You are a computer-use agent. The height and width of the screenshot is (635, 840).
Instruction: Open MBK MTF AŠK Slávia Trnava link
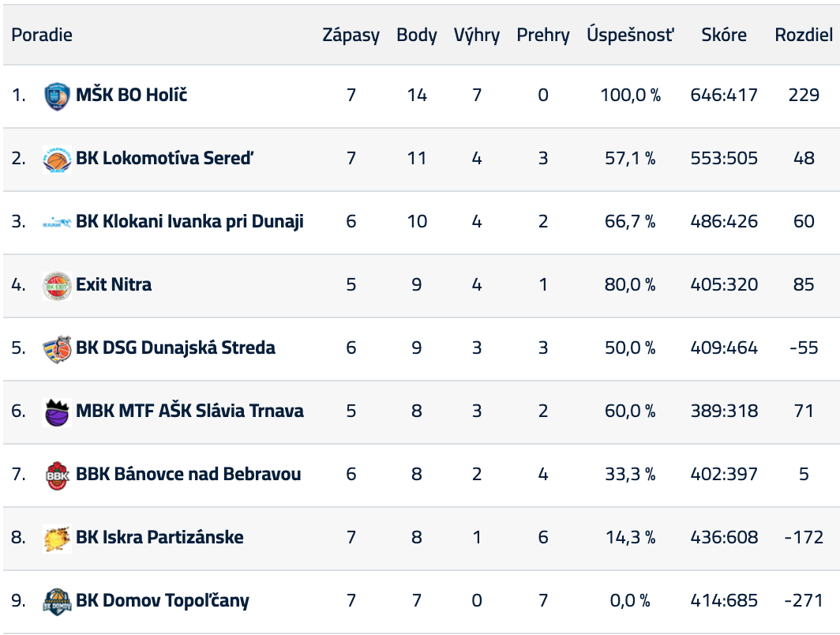pyautogui.click(x=189, y=411)
